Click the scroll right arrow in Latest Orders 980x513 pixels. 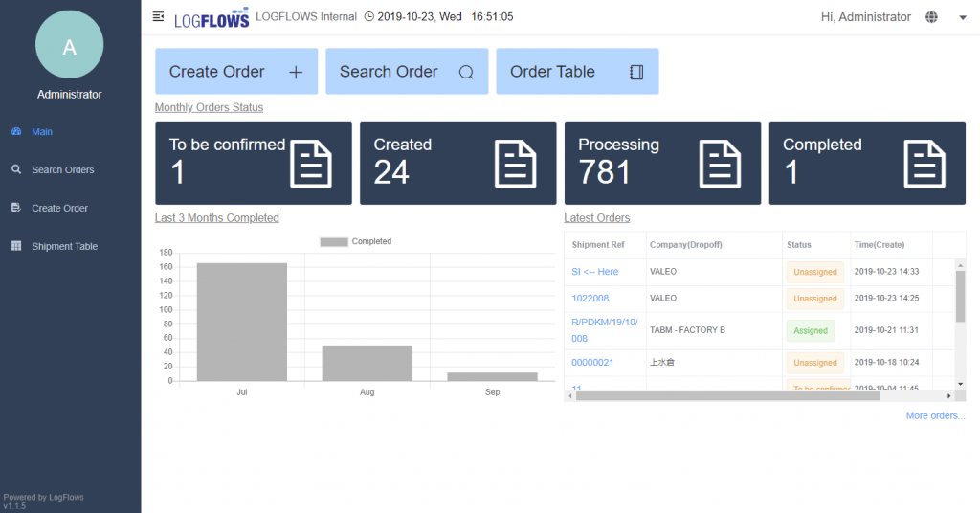(948, 395)
